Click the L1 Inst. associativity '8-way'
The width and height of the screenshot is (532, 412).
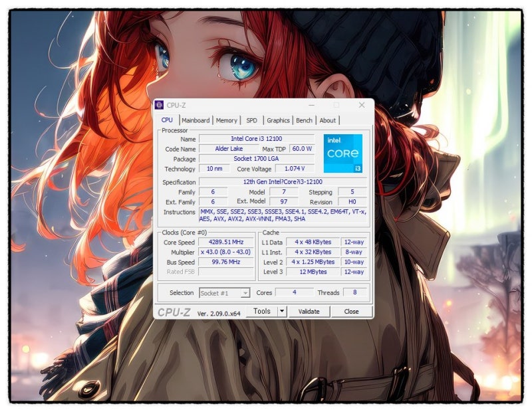coord(354,252)
